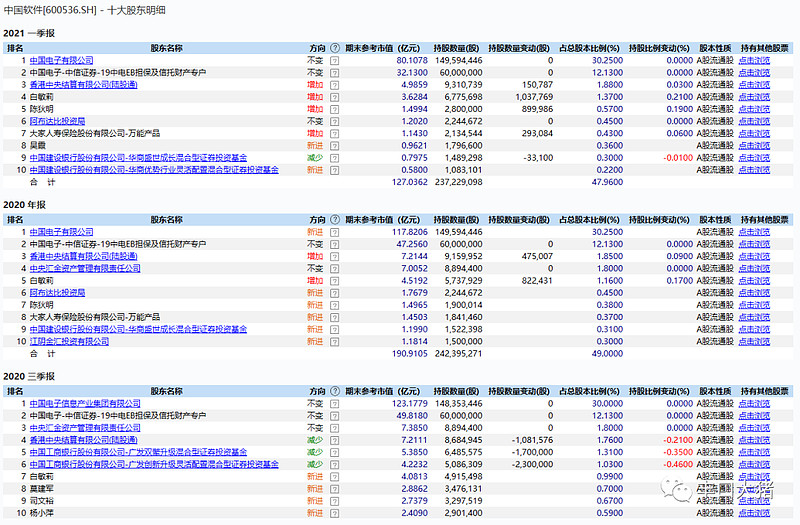Viewport: 800px width, 525px height.
Task: Click question icon for 广发创新升级 fund row
Action: [334, 464]
